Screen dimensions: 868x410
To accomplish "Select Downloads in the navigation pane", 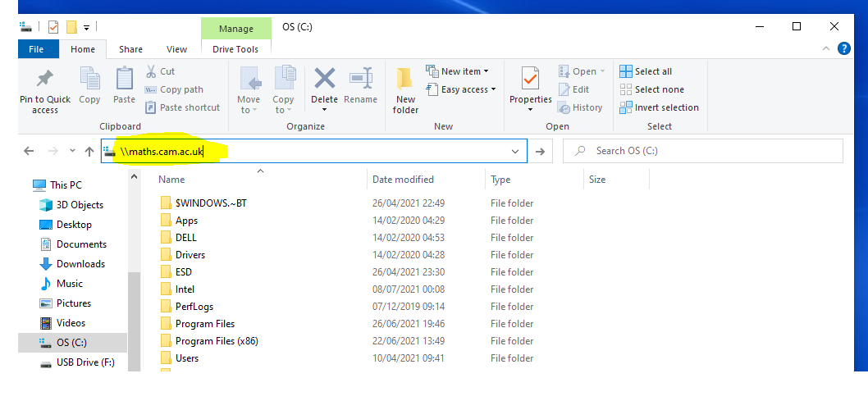I will pos(80,264).
